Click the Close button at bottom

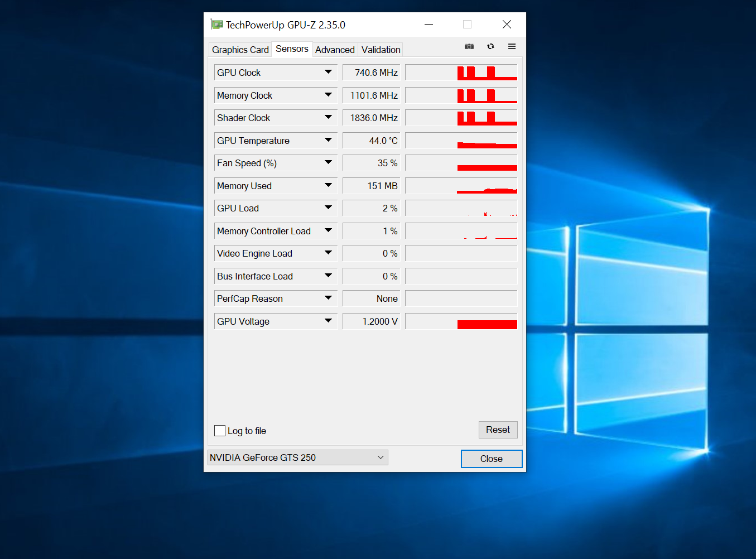click(492, 459)
